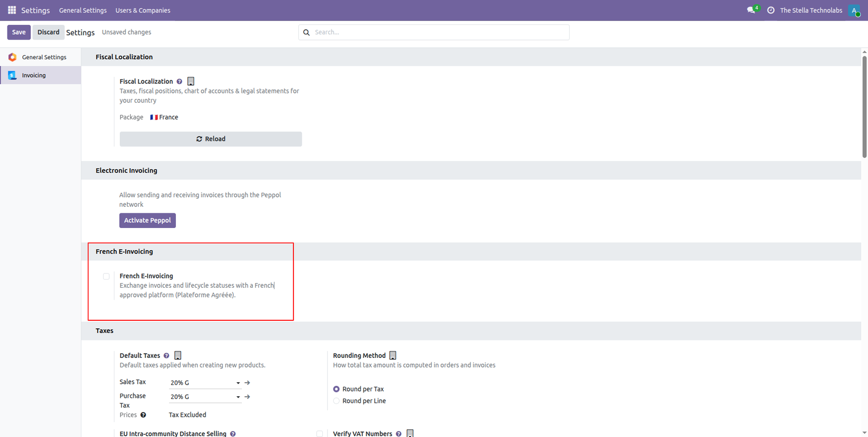Open the Users & Companies menu

tap(143, 10)
